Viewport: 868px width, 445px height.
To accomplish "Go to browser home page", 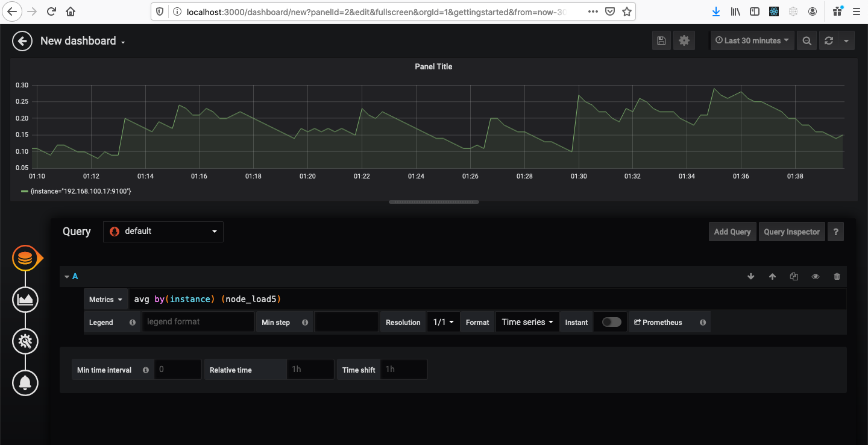I will click(71, 11).
